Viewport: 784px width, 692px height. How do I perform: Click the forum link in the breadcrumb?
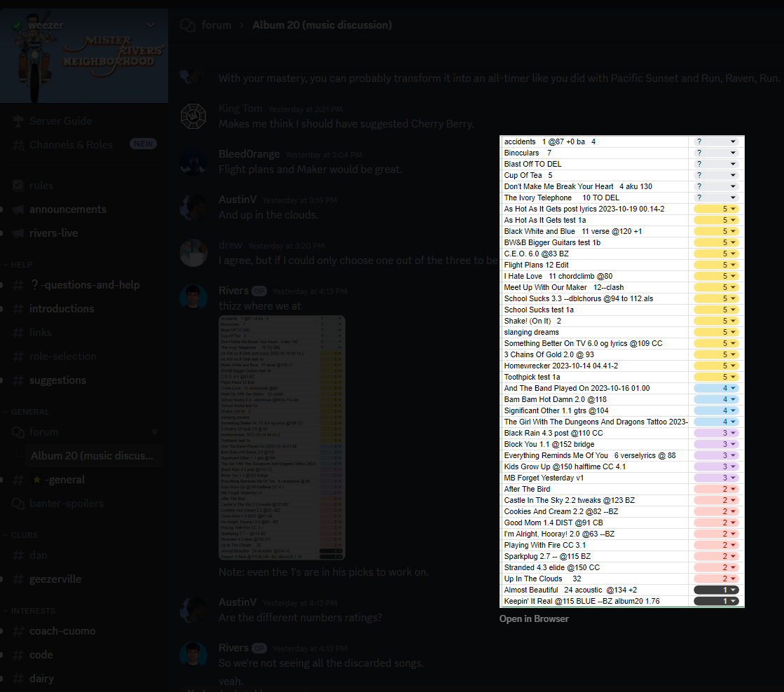coord(216,25)
